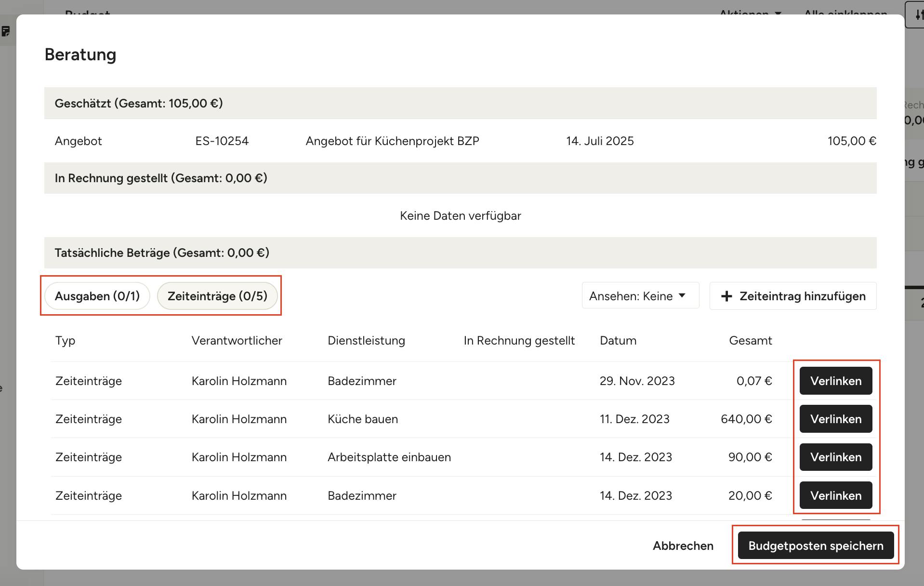Click Verlinken next to Arbeitsplatte einbauen
Image resolution: width=924 pixels, height=586 pixels.
[x=835, y=457]
